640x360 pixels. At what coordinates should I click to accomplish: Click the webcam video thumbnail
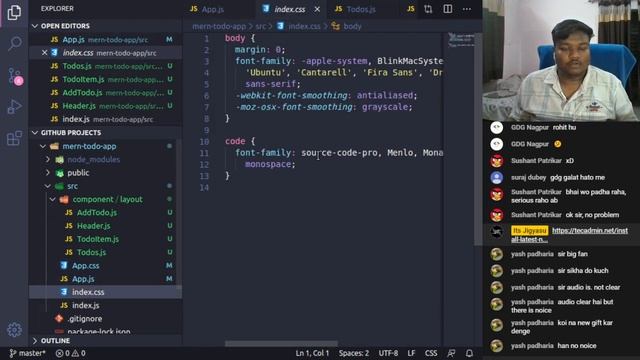[561, 60]
